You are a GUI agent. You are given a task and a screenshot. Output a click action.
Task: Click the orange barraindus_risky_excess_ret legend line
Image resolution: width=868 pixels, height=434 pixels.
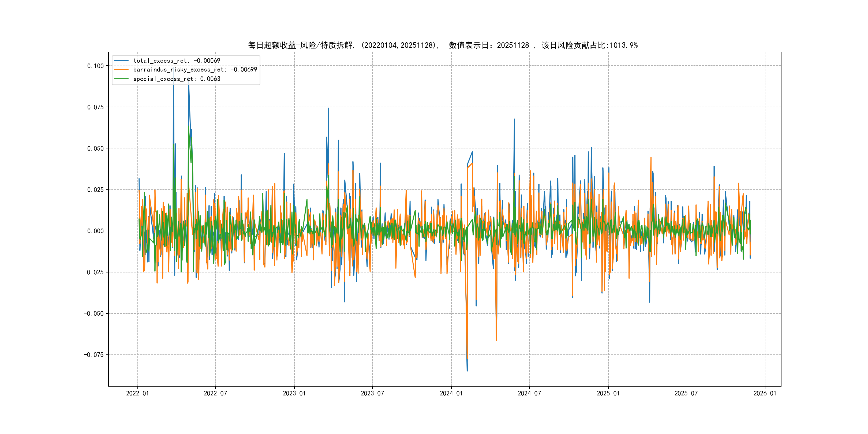point(121,70)
